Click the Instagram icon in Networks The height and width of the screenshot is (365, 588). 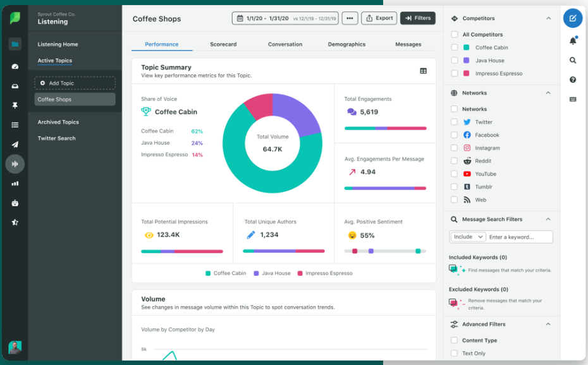(467, 148)
